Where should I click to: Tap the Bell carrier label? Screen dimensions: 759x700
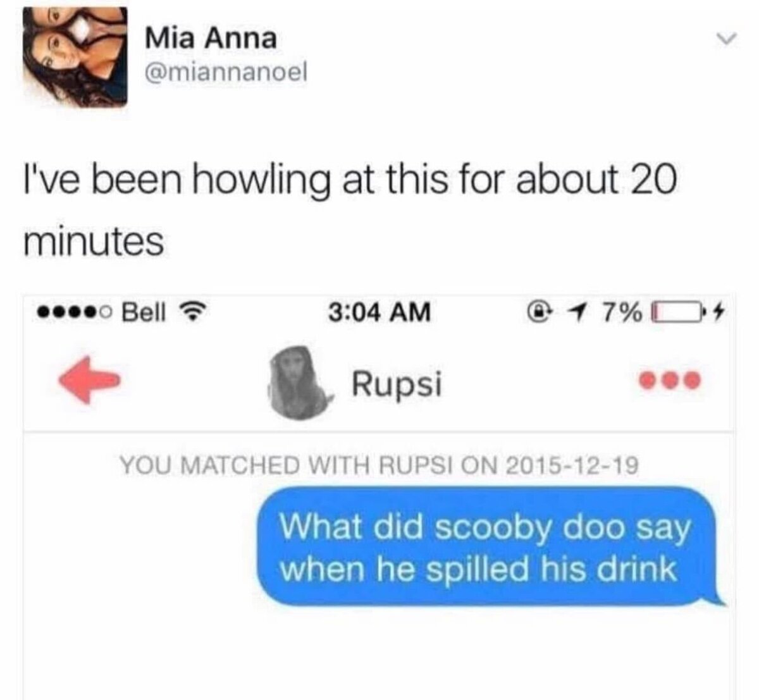[x=145, y=312]
